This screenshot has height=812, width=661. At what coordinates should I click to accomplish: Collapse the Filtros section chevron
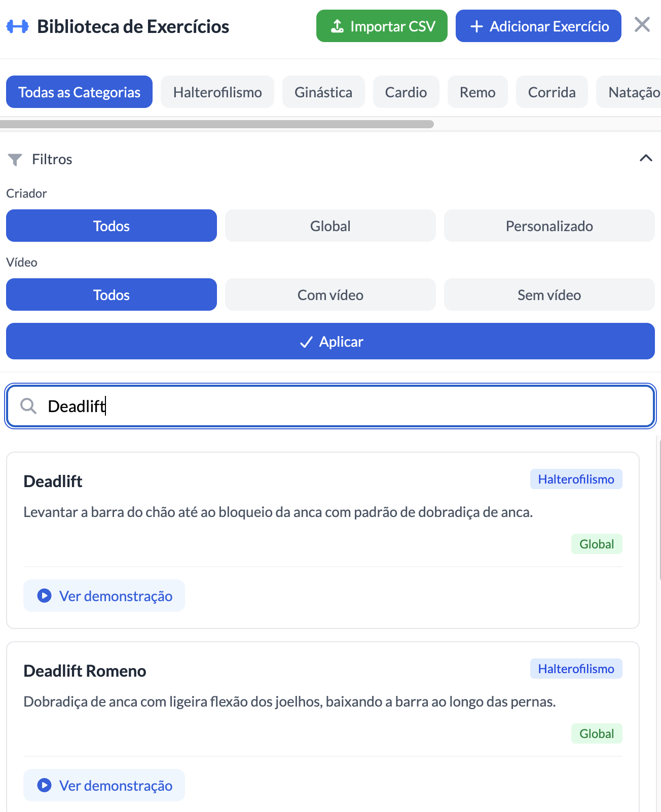(645, 158)
